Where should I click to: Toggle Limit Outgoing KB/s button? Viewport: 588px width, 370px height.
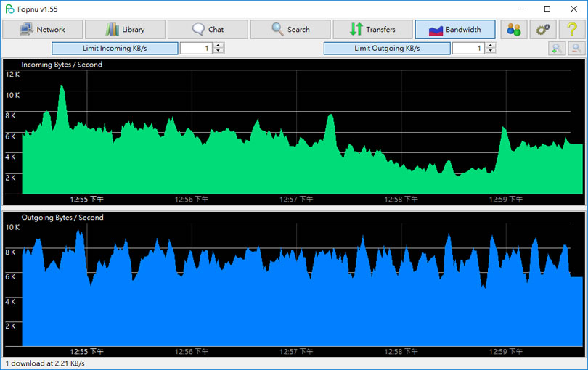pyautogui.click(x=387, y=49)
